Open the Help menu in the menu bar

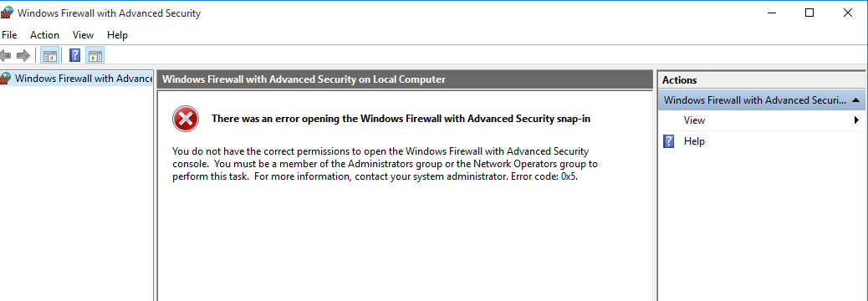tap(117, 35)
